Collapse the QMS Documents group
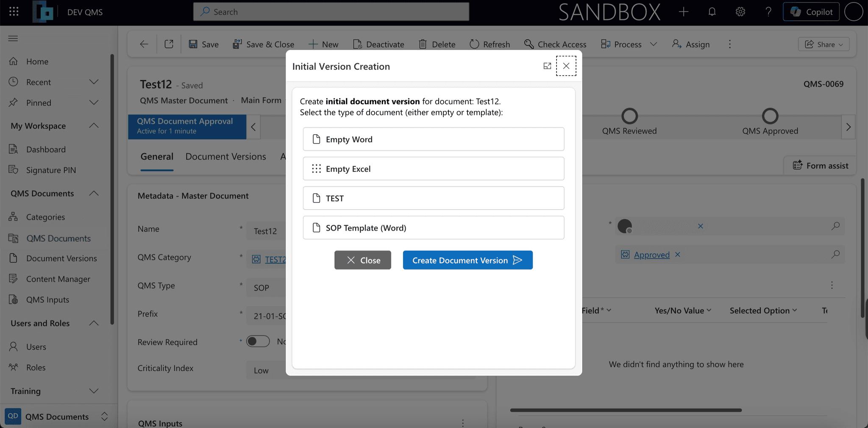 coord(94,193)
